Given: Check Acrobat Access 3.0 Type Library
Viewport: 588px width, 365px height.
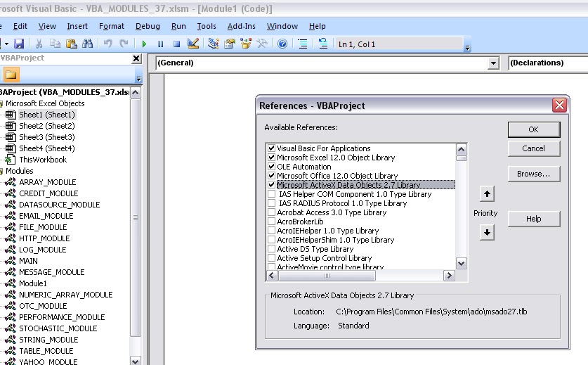Looking at the screenshot, I should [271, 212].
